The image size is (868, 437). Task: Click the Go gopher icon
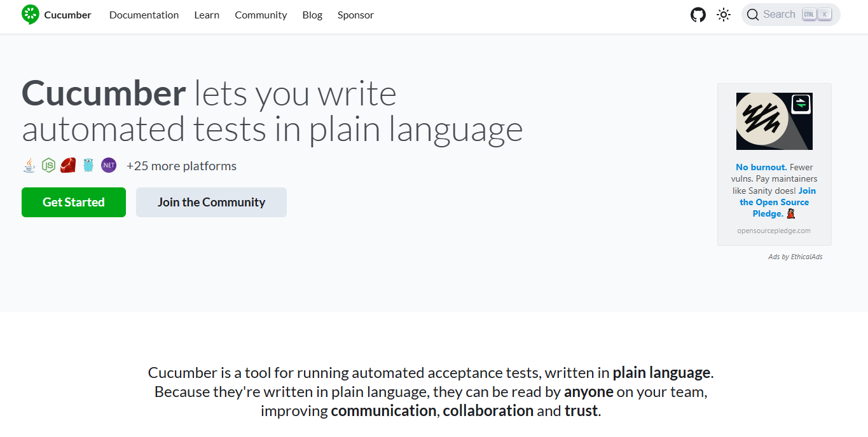pos(88,166)
